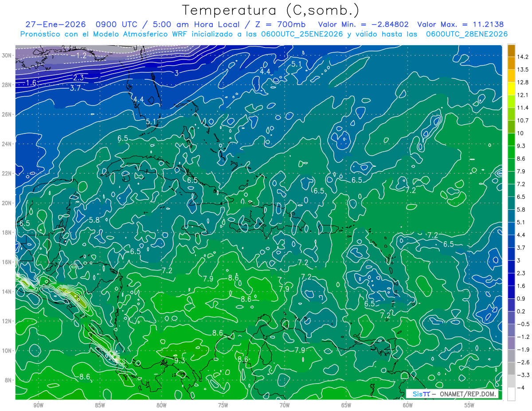This screenshot has width=532, height=411.
Task: Click the lime swatch between 11.4 and 12.1
Action: coord(511,101)
